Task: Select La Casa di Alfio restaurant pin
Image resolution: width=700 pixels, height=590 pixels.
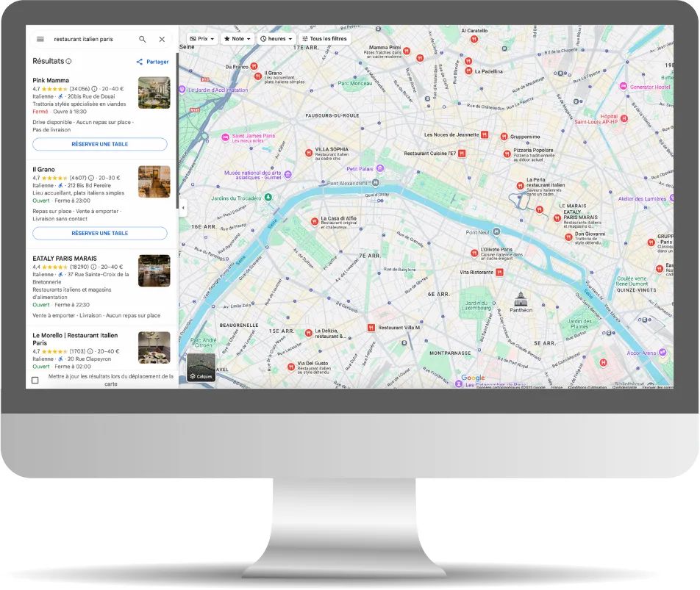Action: [x=315, y=220]
